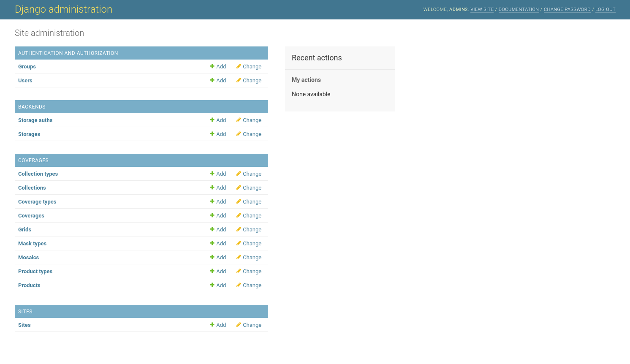Open the Products model
The width and height of the screenshot is (630, 364).
pyautogui.click(x=30, y=285)
